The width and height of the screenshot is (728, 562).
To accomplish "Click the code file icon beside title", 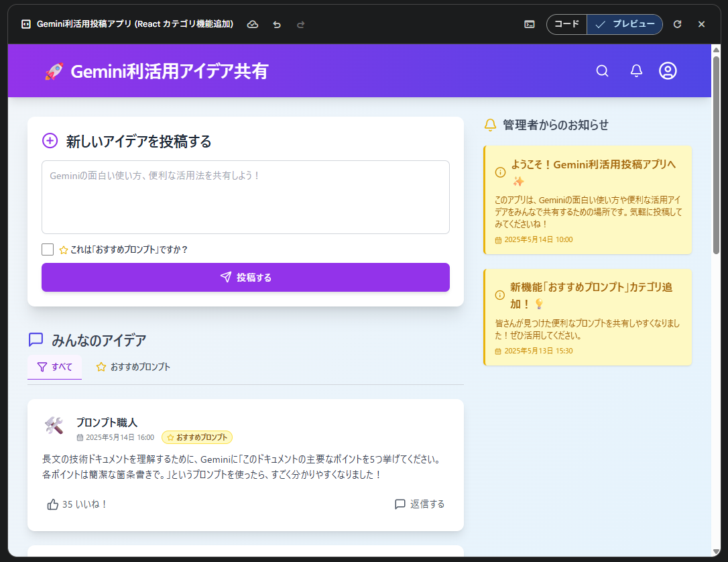I will pos(26,24).
